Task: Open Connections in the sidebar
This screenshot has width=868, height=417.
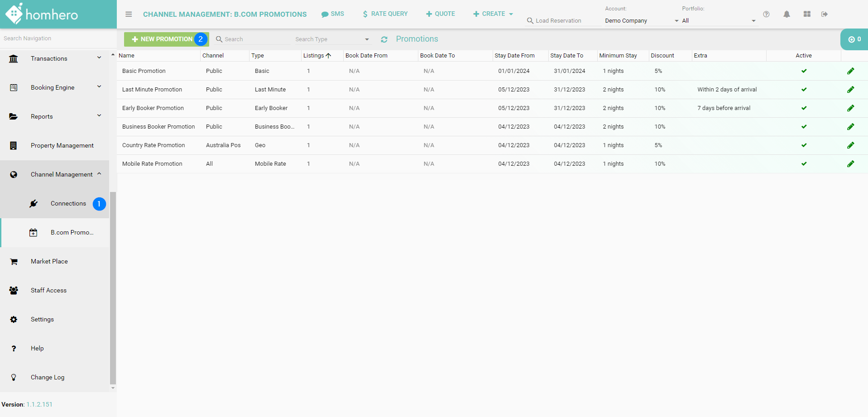Action: [x=68, y=204]
